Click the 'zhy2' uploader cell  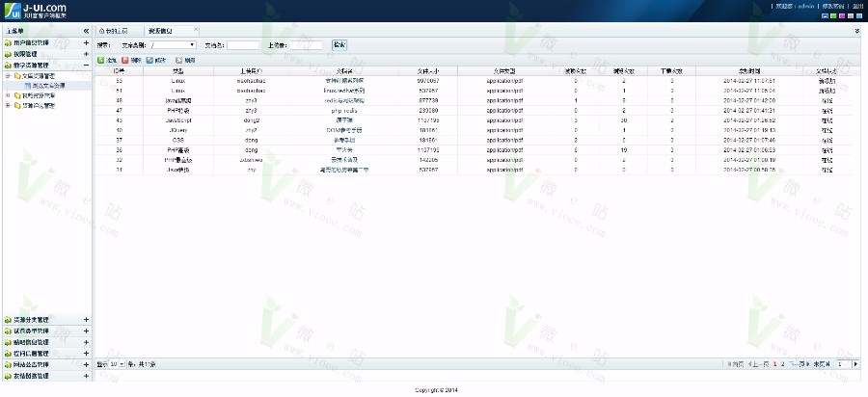click(x=252, y=130)
